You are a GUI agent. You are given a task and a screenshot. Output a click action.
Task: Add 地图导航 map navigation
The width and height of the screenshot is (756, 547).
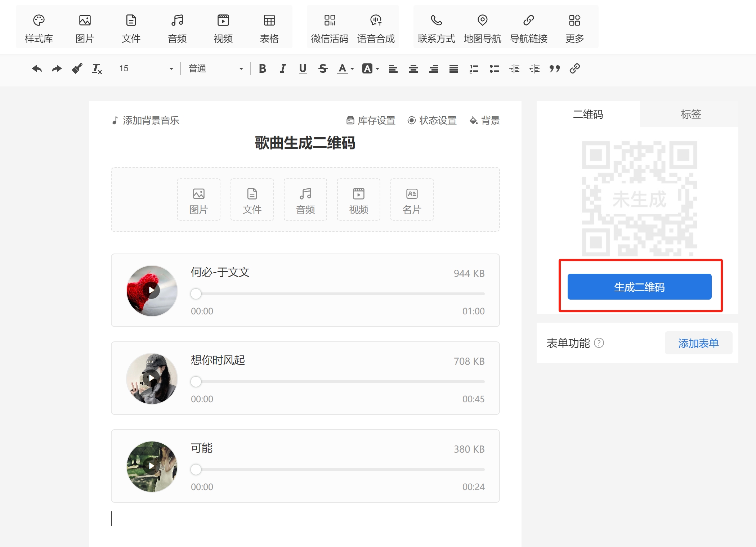pos(483,28)
